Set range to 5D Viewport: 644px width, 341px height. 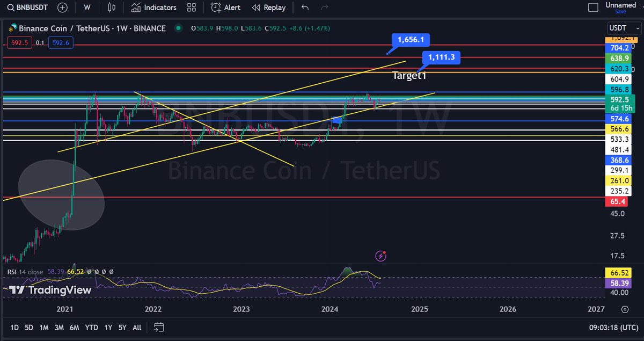pyautogui.click(x=29, y=327)
